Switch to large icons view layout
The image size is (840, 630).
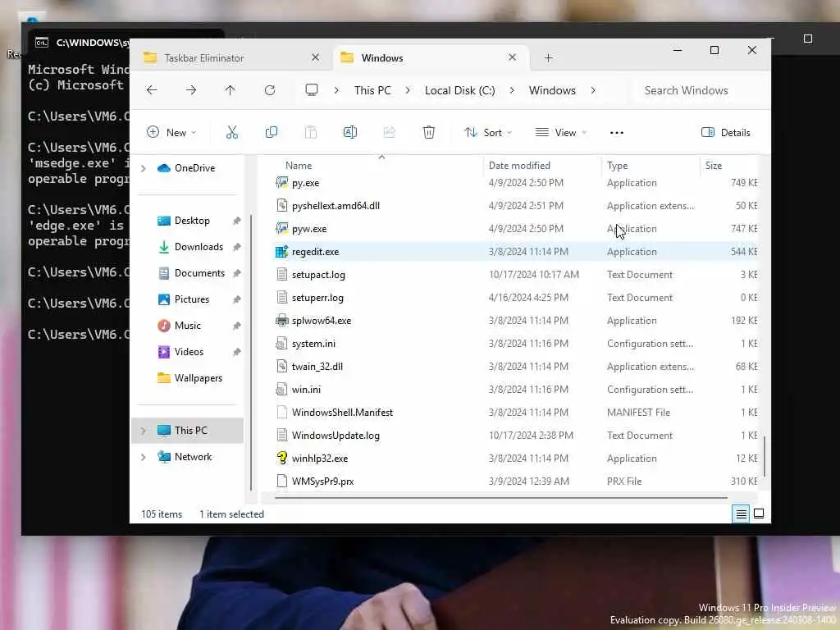759,514
